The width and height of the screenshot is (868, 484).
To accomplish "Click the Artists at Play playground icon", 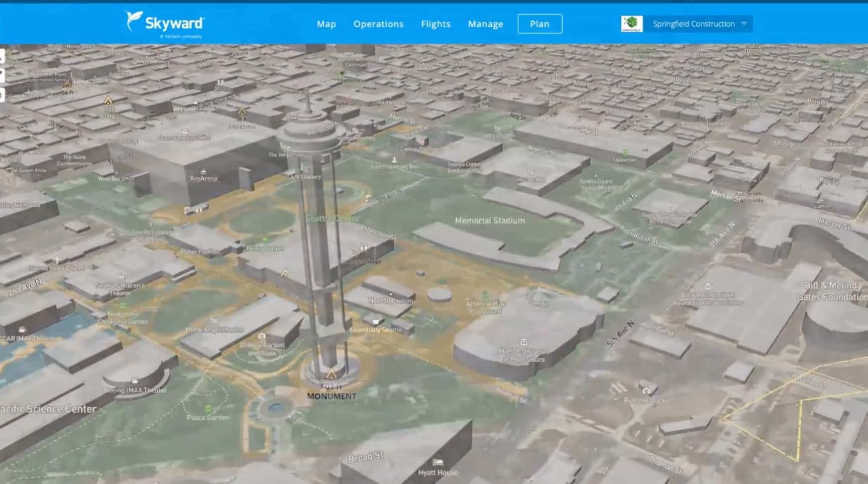I will [x=485, y=295].
